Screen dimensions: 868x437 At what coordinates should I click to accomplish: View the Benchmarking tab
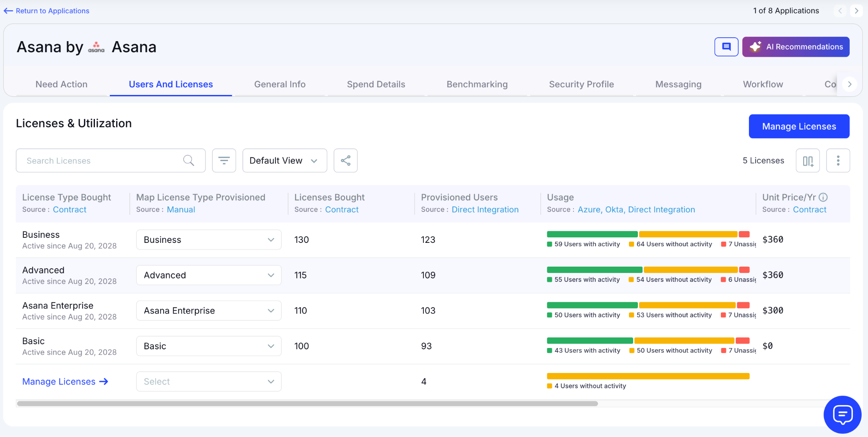pyautogui.click(x=477, y=84)
